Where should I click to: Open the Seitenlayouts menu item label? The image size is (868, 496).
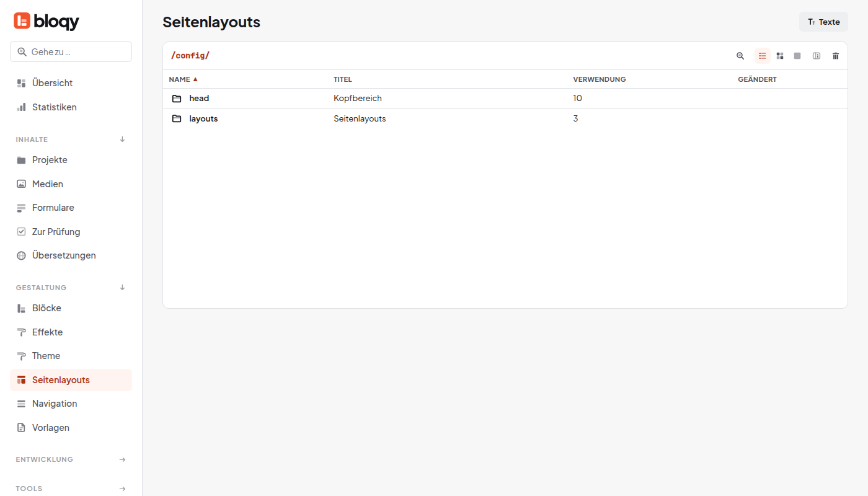(61, 380)
